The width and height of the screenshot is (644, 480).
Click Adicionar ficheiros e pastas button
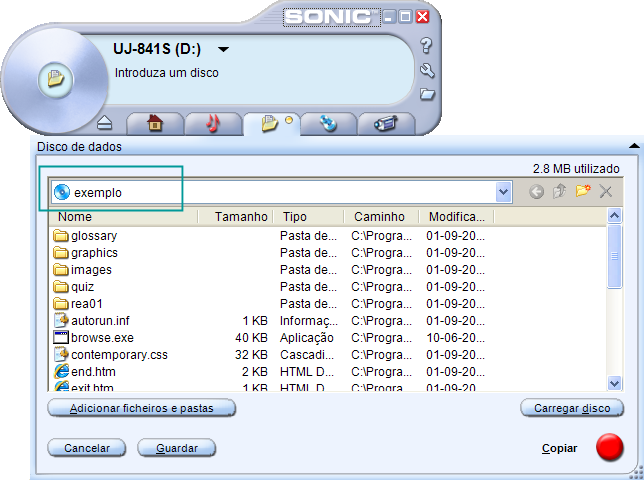[141, 408]
